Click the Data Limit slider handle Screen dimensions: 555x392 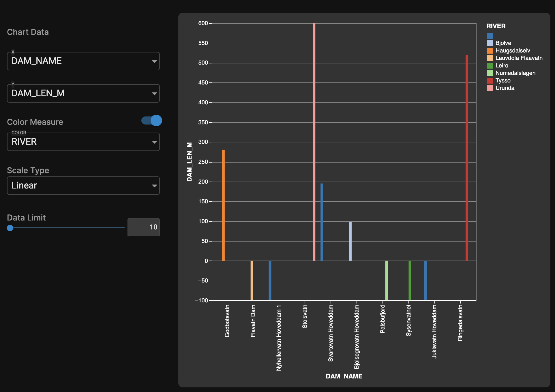point(10,228)
